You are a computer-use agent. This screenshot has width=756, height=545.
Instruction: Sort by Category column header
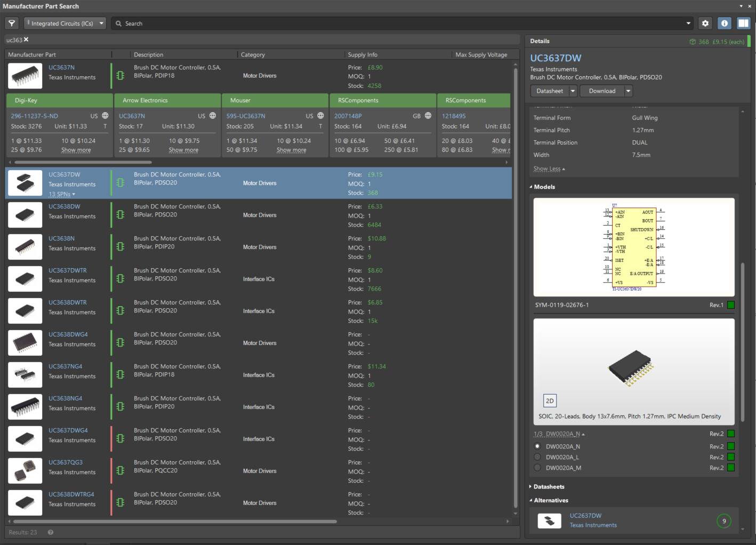coord(253,54)
